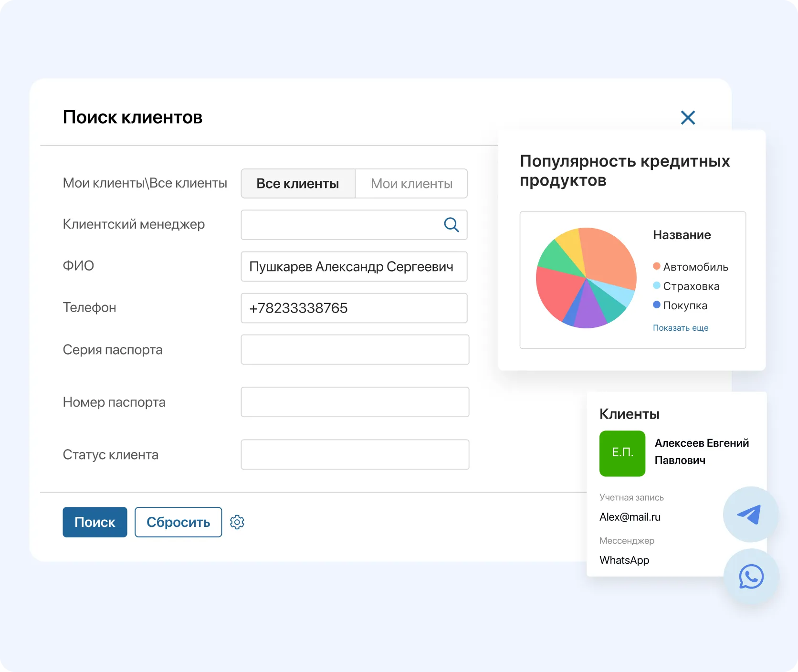
Task: Click the magnifier icon in Клиентский менеджер field
Action: click(451, 225)
